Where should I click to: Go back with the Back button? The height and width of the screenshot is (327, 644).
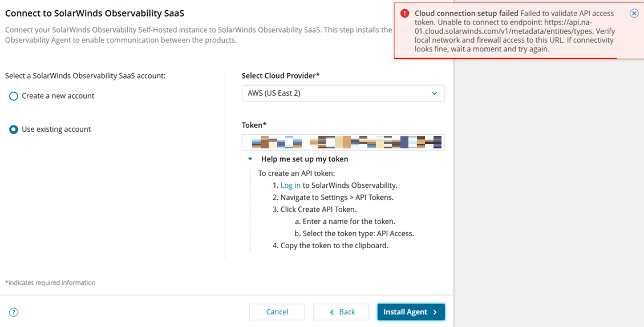click(343, 312)
